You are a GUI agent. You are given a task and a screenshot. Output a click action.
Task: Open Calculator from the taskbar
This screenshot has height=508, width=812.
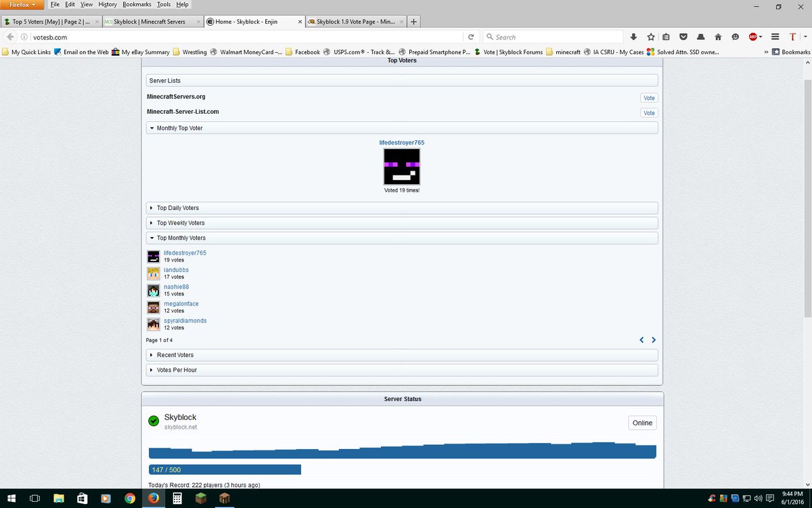coord(177,499)
